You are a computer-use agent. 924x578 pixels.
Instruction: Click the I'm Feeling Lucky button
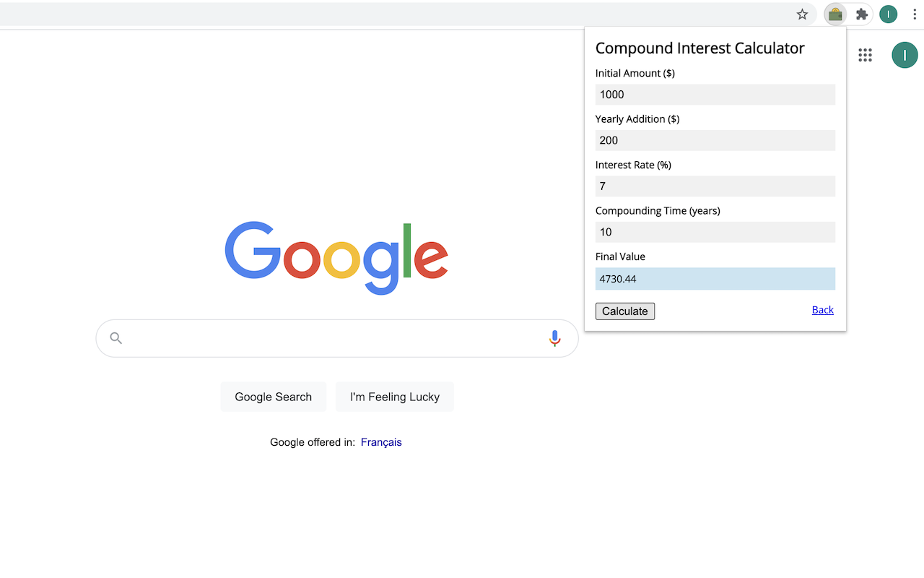click(x=394, y=396)
